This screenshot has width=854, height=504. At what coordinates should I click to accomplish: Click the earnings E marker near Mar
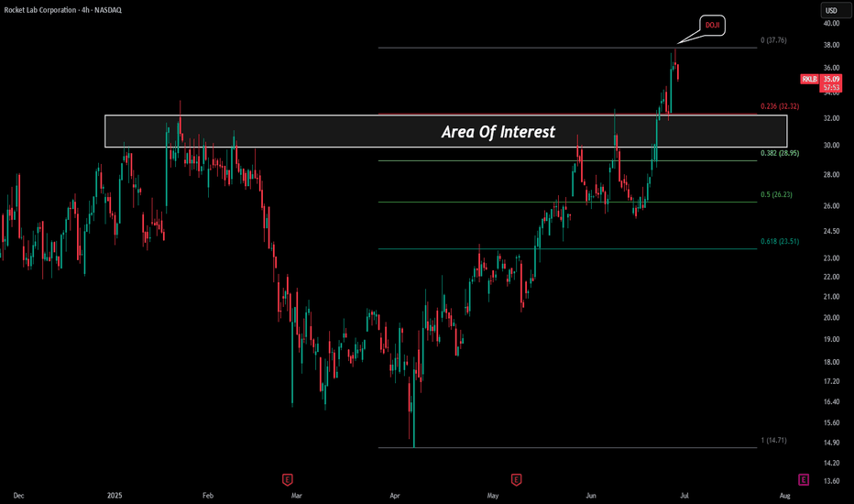[x=288, y=480]
